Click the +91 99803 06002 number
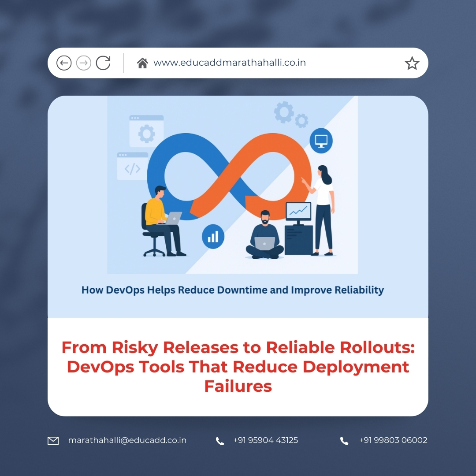Image resolution: width=476 pixels, height=476 pixels. coord(393,440)
